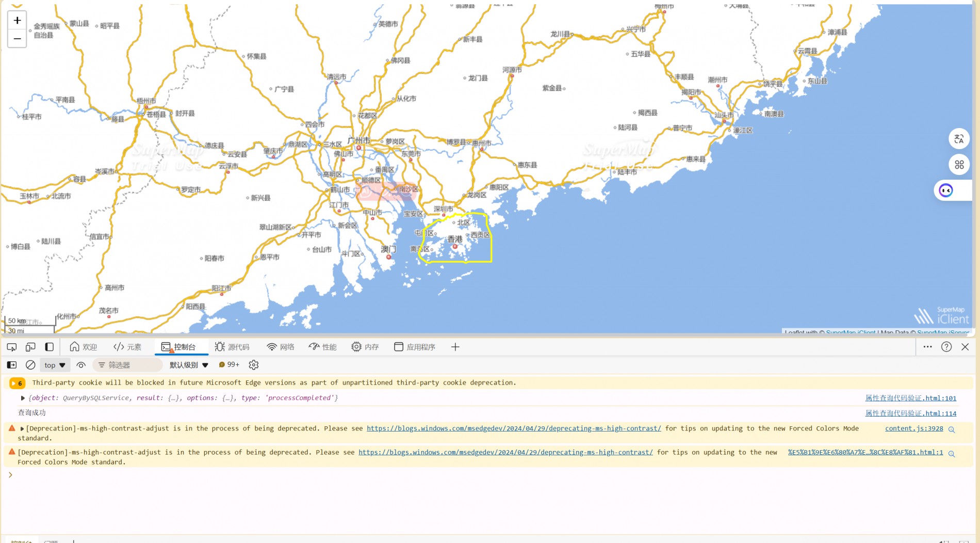Open DevTools three-dot customize menu
980x543 pixels.
click(927, 347)
